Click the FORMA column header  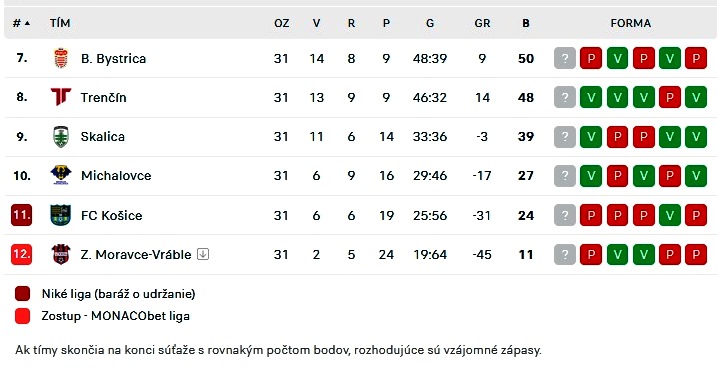tap(631, 23)
